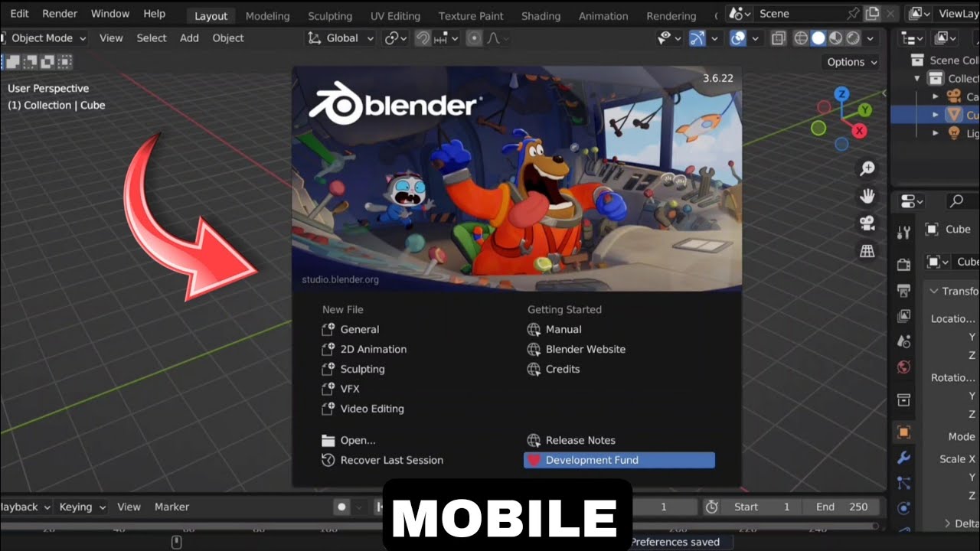The image size is (980, 551).
Task: Open the Object Mode dropdown
Action: (43, 38)
